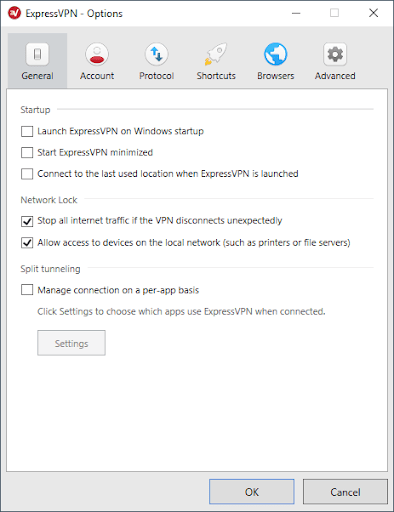
Task: Disable local network devices access checkbox
Action: 27,243
